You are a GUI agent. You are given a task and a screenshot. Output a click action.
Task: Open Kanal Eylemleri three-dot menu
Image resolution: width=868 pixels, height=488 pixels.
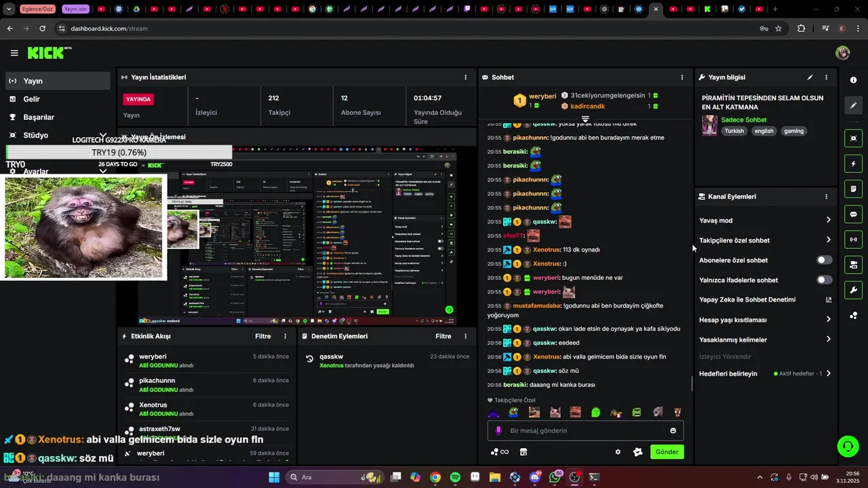pyautogui.click(x=826, y=197)
